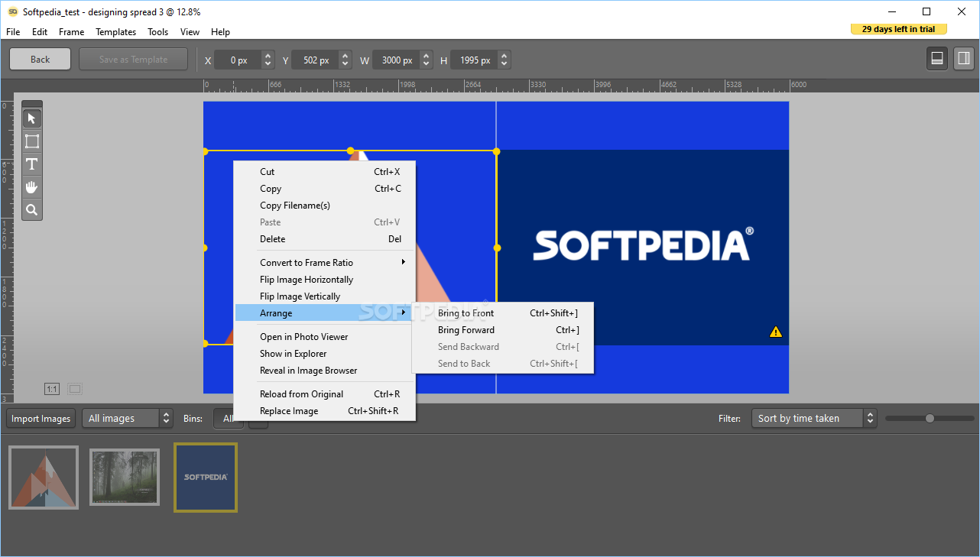Select the Softpedia logo thumbnail
The height and width of the screenshot is (557, 980).
tap(206, 478)
